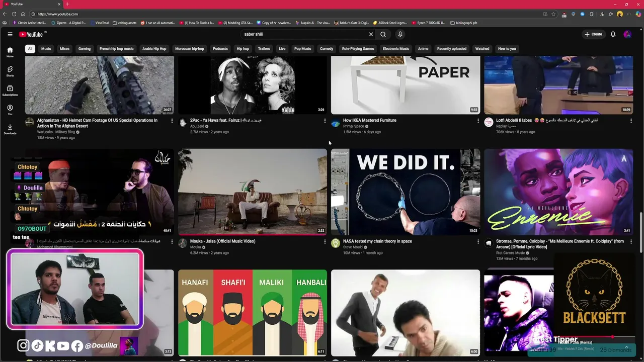Visit Primal Space channel link
Image resolution: width=644 pixels, height=362 pixels.
tap(355, 126)
